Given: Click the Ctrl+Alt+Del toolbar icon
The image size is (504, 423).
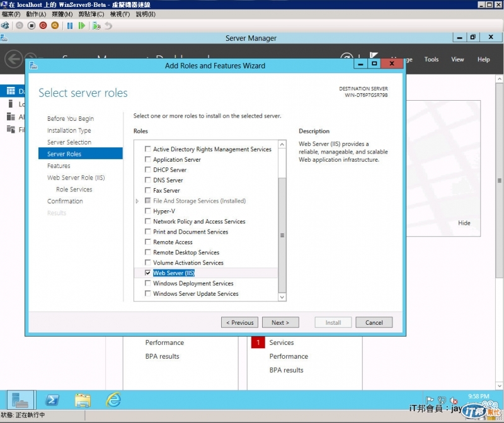Looking at the screenshot, I should pyautogui.click(x=5, y=26).
